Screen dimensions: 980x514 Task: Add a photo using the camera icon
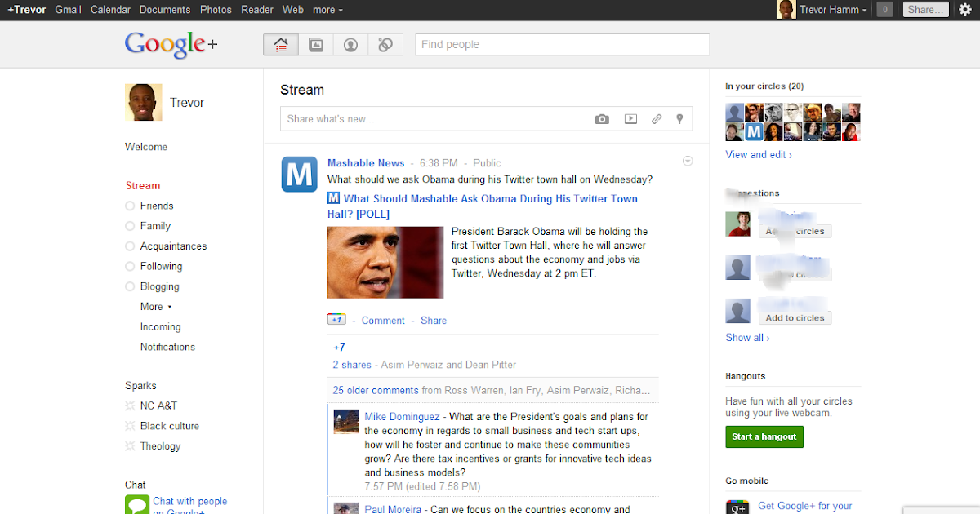[x=602, y=118]
